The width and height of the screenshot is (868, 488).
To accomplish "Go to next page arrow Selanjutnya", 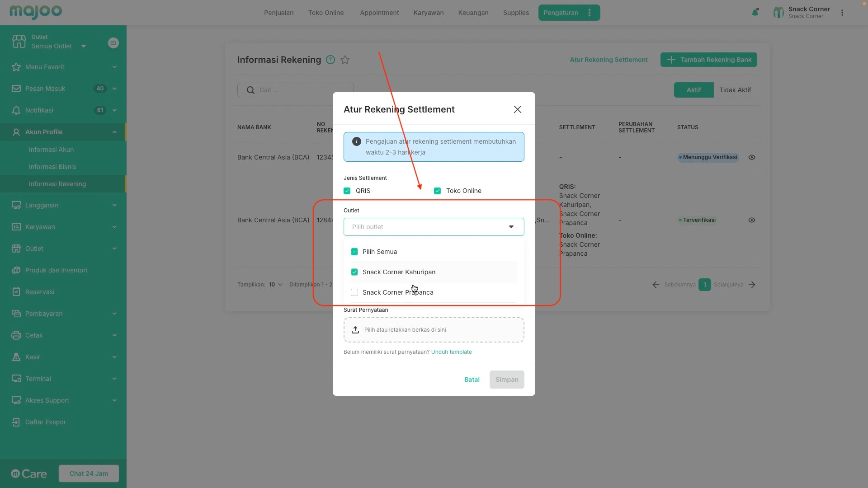I will click(752, 285).
